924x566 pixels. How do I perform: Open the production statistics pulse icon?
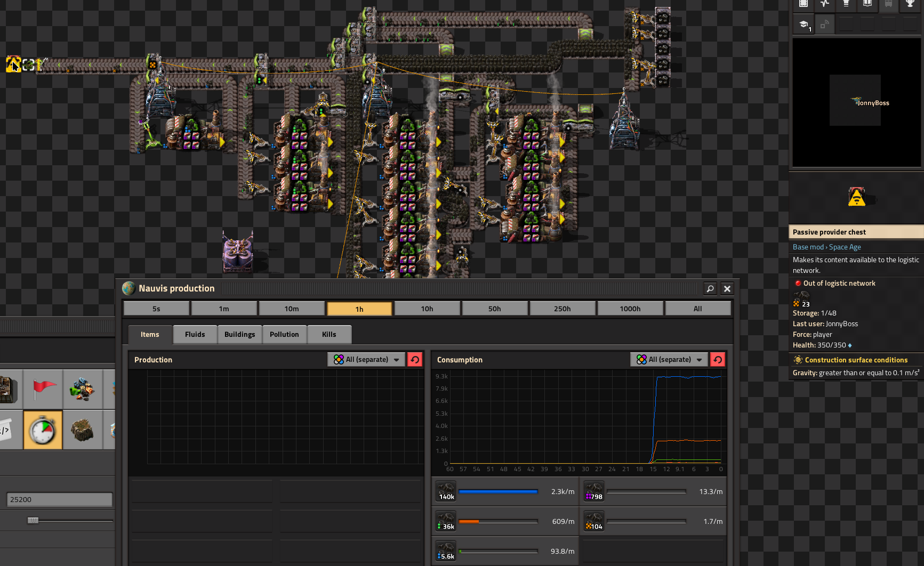(825, 4)
